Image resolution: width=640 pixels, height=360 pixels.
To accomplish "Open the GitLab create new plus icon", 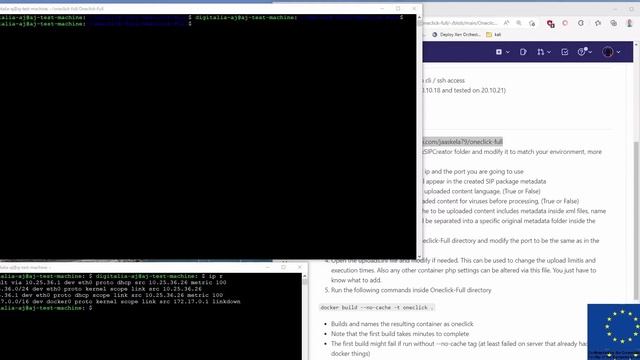I will coord(499,52).
